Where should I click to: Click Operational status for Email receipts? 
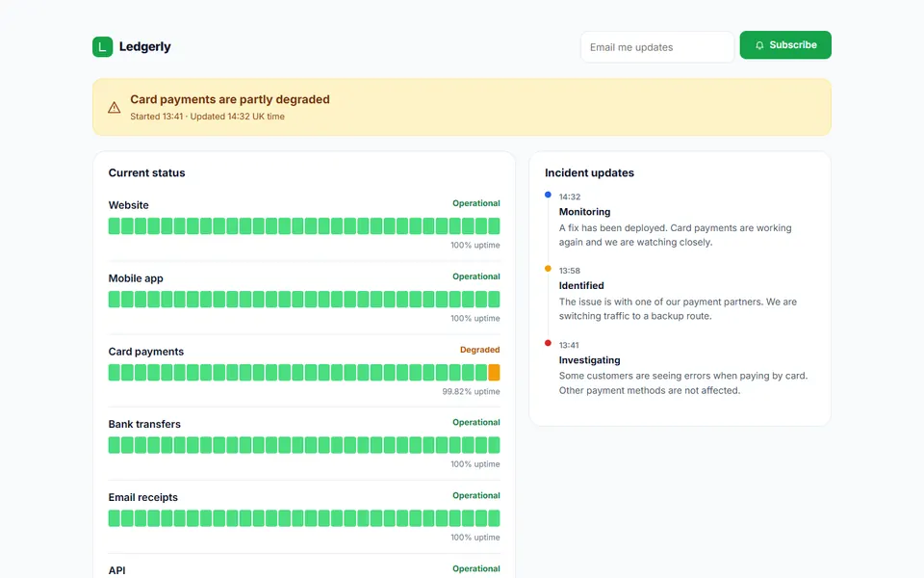click(476, 495)
